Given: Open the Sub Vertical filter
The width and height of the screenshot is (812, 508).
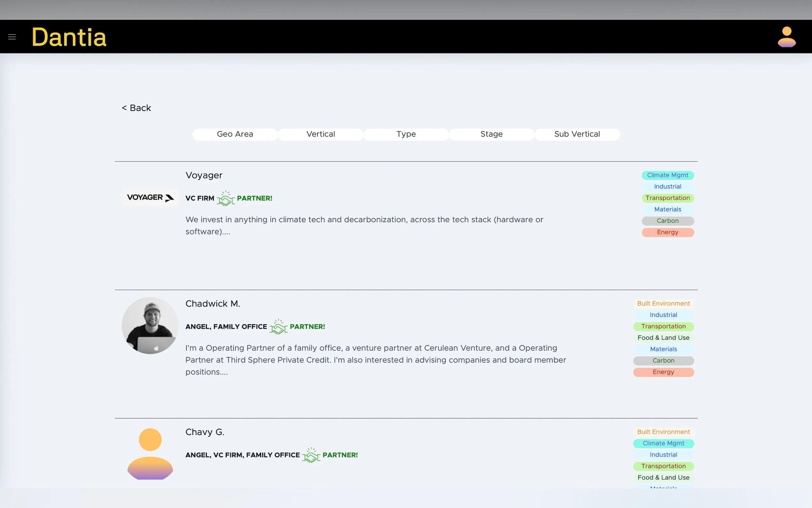Looking at the screenshot, I should click(x=577, y=134).
